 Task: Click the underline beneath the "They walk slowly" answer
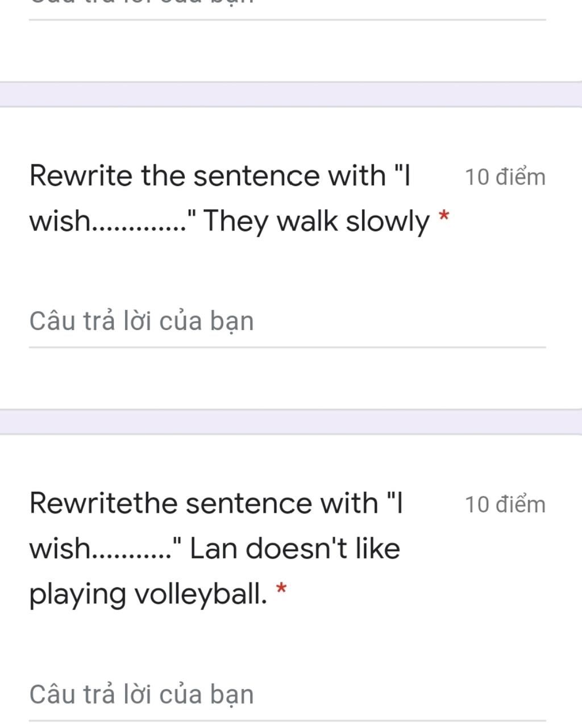(287, 346)
